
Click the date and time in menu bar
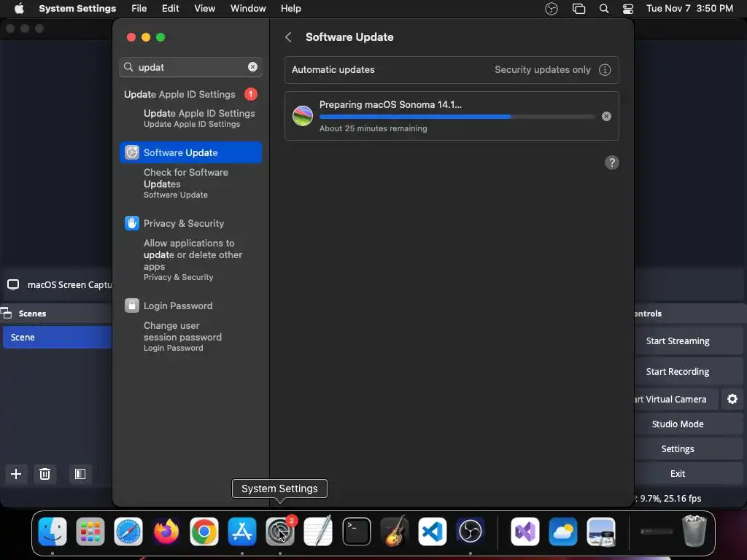[x=689, y=9]
